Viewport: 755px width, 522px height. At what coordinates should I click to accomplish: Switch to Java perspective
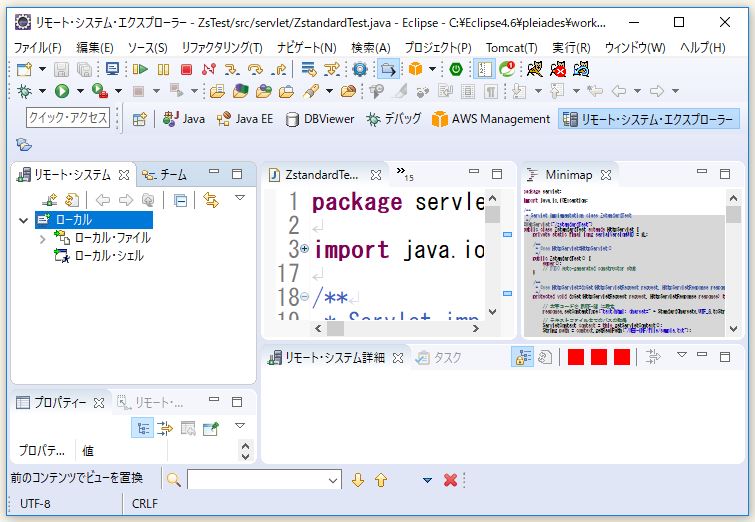[x=183, y=119]
